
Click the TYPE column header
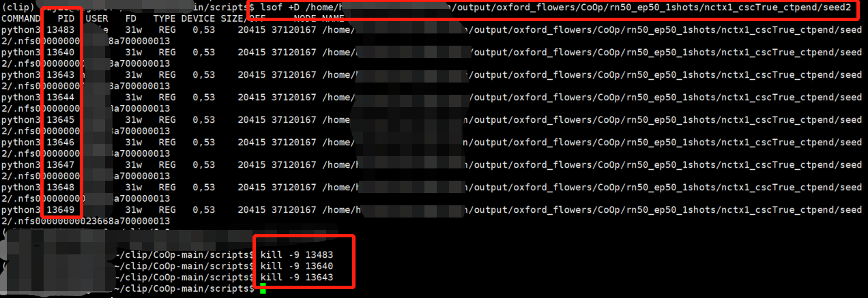coord(164,18)
